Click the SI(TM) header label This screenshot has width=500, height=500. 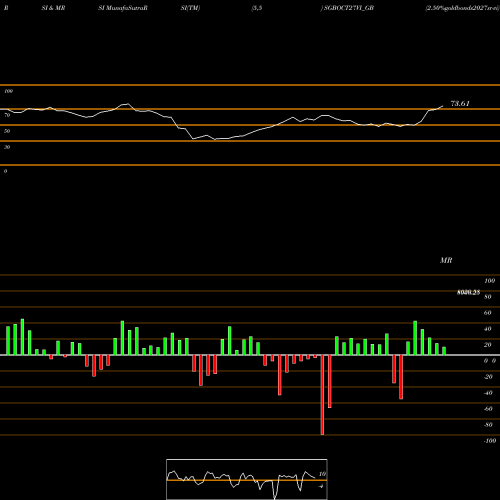click(x=190, y=8)
